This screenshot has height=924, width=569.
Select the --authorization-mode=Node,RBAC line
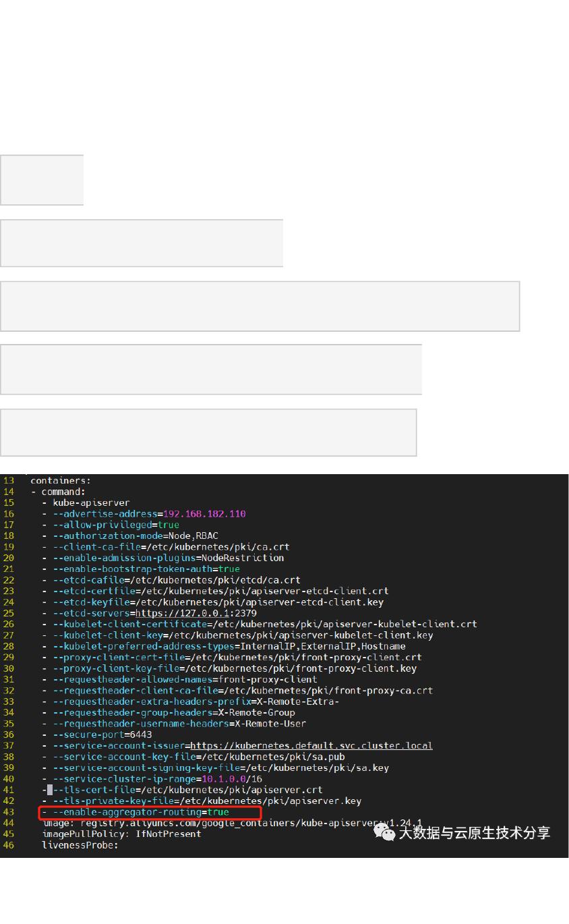[x=135, y=536]
